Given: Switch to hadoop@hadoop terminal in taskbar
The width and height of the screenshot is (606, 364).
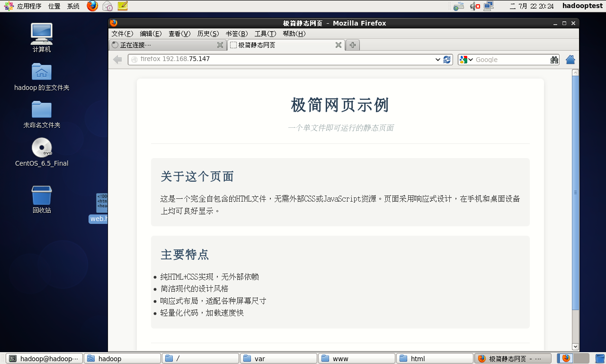Looking at the screenshot, I should [x=44, y=359].
